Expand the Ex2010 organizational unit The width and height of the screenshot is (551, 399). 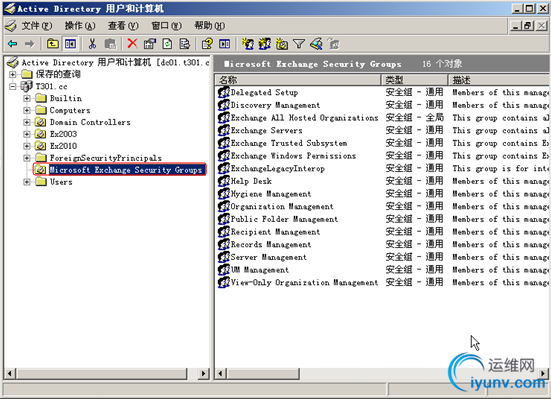[x=27, y=146]
